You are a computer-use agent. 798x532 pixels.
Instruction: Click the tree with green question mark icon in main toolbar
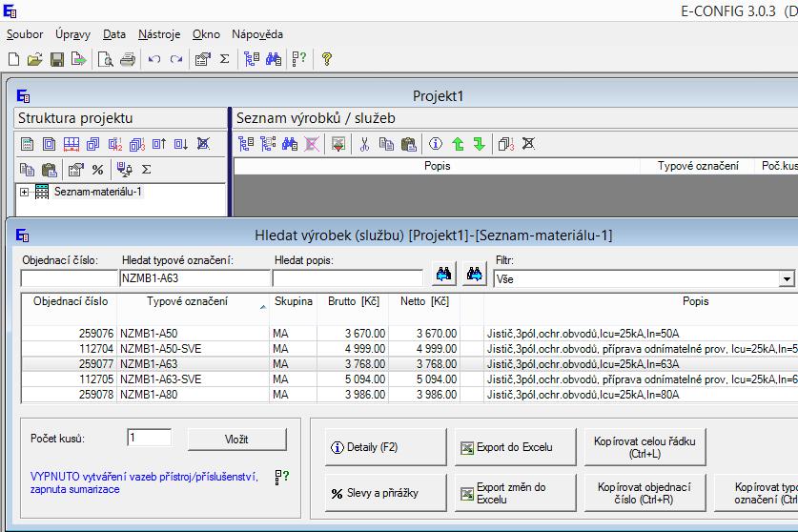coord(298,59)
